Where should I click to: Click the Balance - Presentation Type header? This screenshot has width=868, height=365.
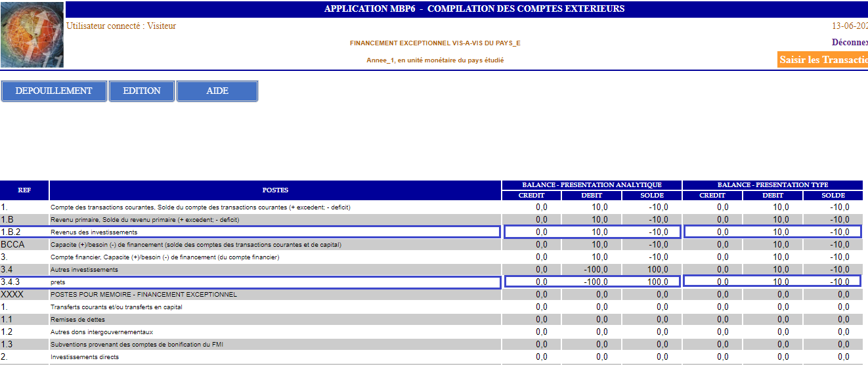[x=771, y=185]
